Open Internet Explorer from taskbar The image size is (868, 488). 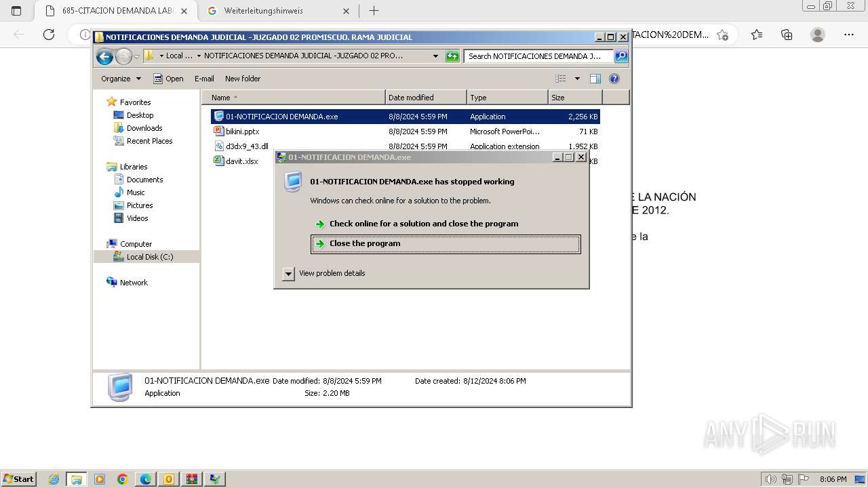click(x=54, y=479)
